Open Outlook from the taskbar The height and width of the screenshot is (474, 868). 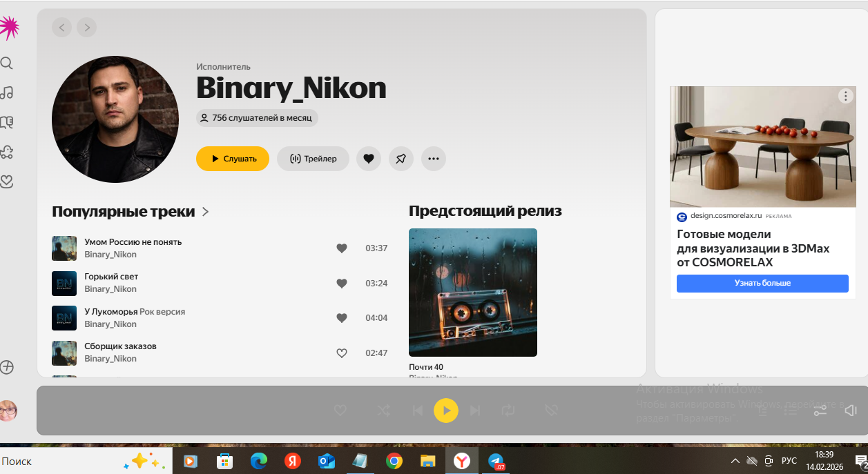327,461
